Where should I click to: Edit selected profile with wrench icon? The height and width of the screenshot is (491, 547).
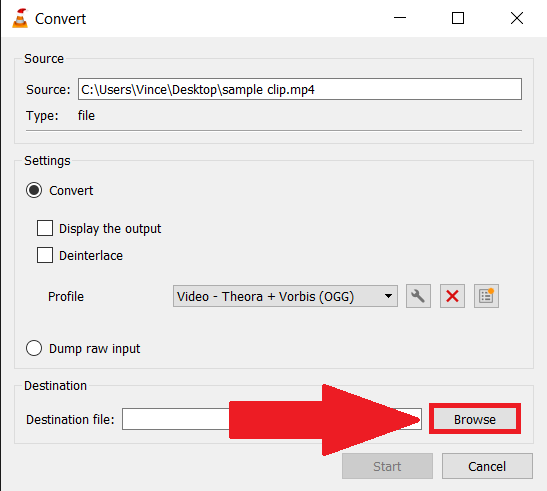pos(418,296)
